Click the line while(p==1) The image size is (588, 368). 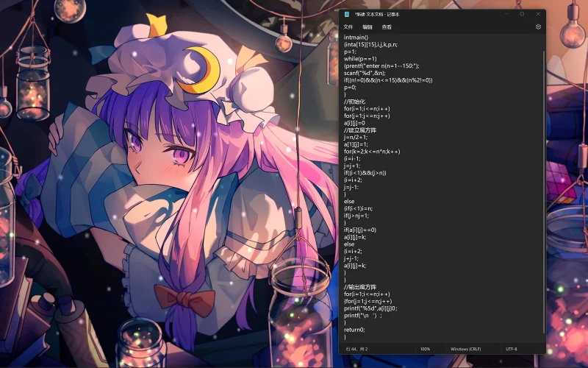[x=360, y=59]
